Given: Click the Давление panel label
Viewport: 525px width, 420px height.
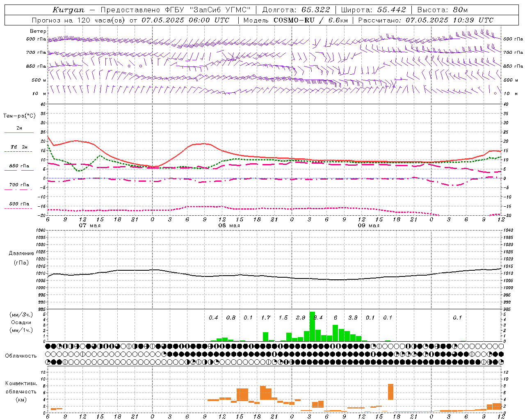Looking at the screenshot, I should click(21, 253).
